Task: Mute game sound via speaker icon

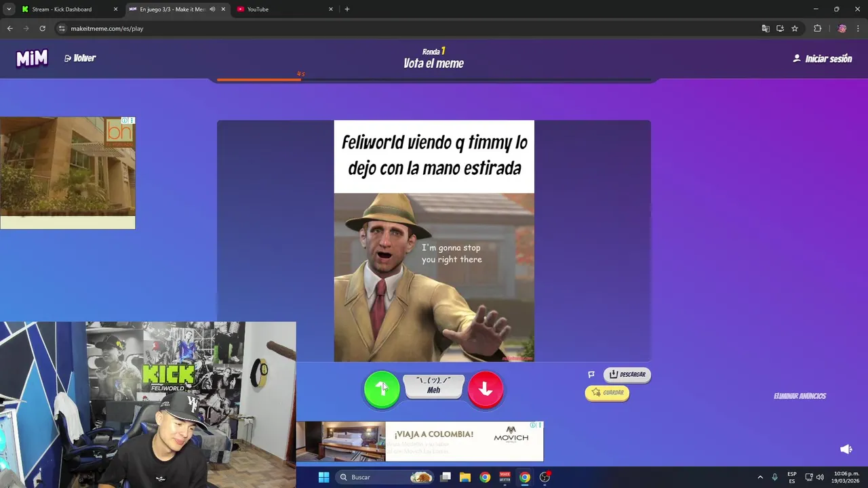Action: (846, 449)
